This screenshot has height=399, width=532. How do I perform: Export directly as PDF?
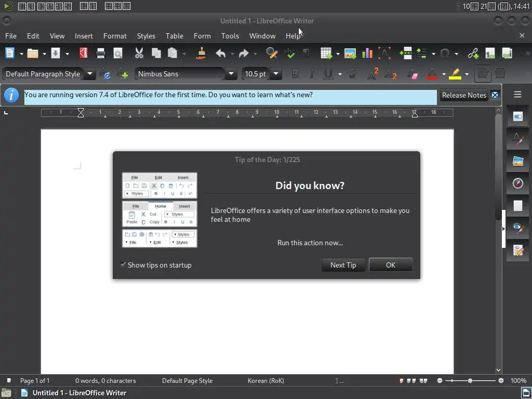(84, 54)
